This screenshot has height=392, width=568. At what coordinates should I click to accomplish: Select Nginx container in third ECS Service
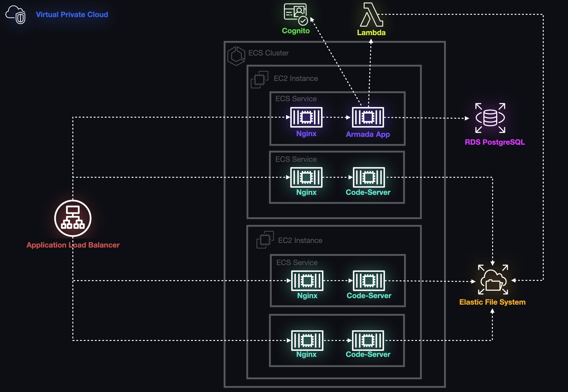[307, 281]
